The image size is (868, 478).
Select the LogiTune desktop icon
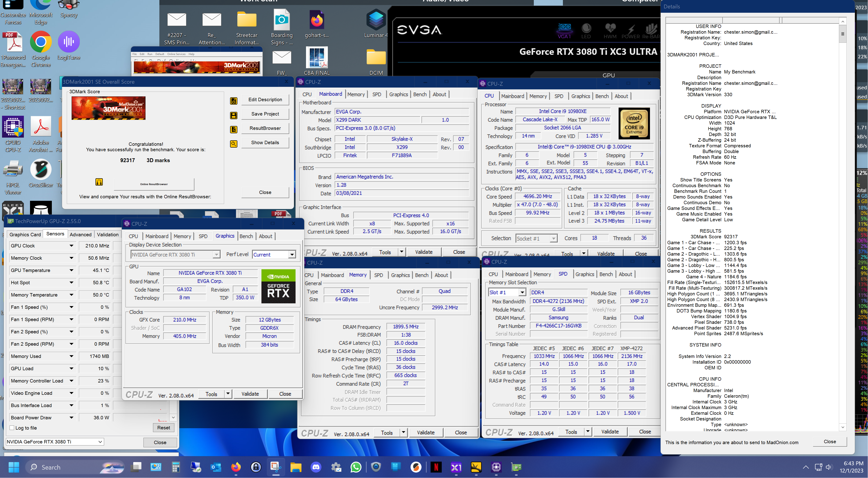tap(69, 46)
